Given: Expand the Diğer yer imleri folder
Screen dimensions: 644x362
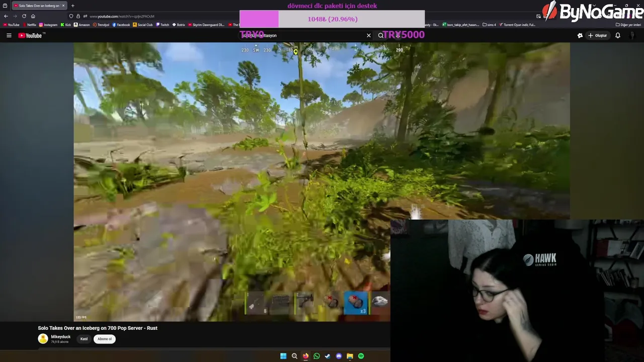Looking at the screenshot, I should 628,25.
